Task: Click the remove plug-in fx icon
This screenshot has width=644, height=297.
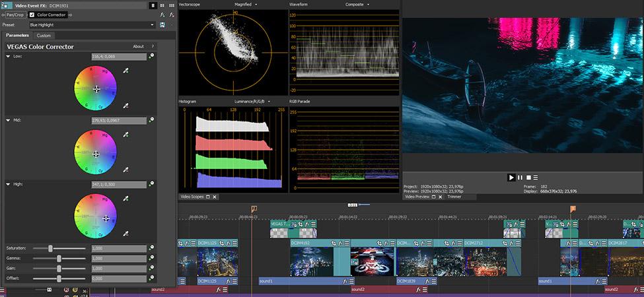Action: pos(172,15)
